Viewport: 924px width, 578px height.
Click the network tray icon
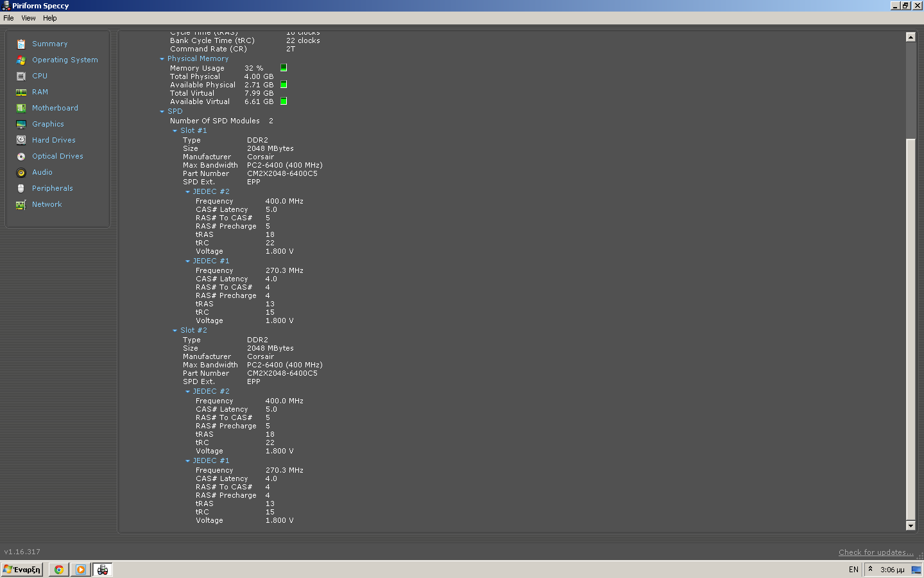[x=916, y=570]
